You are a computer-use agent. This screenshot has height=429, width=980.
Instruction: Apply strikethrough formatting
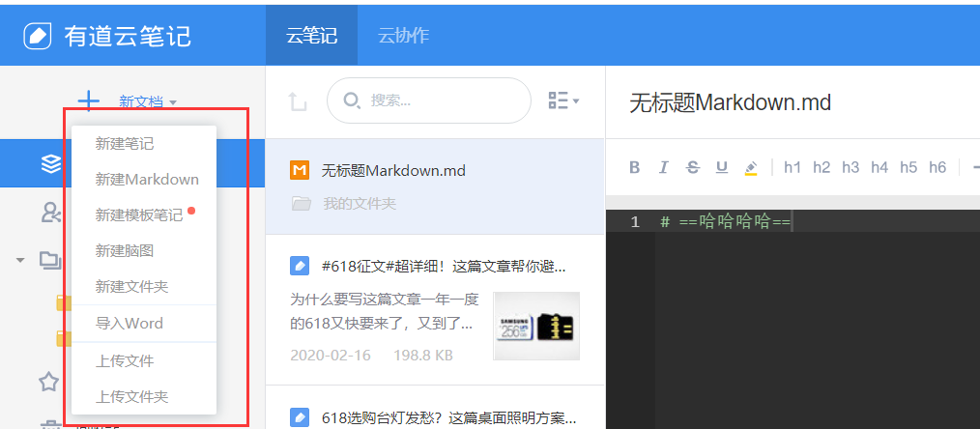tap(693, 167)
